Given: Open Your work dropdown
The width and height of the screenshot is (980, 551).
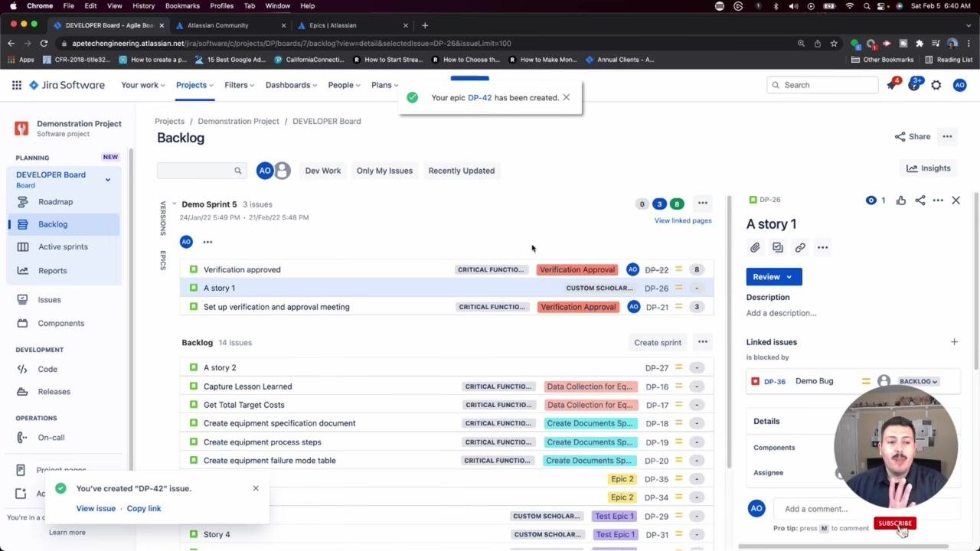Looking at the screenshot, I should (x=143, y=85).
